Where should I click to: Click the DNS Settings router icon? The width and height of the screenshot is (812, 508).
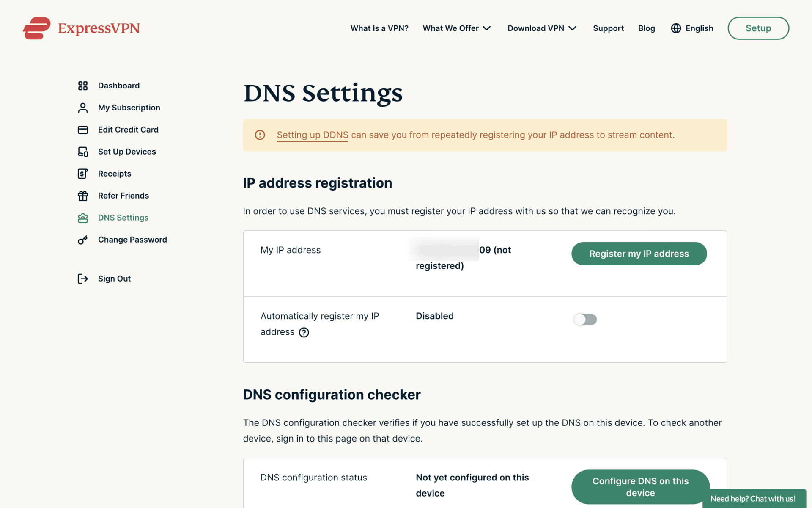tap(83, 218)
